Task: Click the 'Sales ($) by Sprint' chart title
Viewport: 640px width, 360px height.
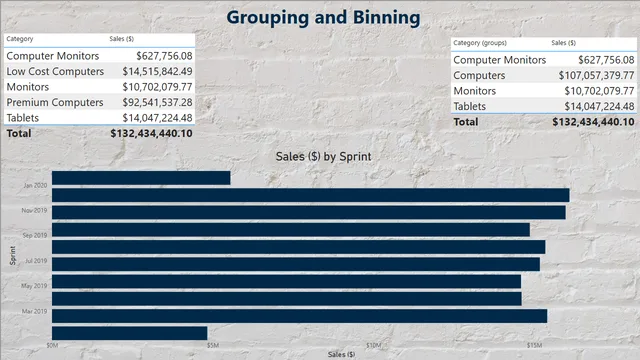Action: 323,156
